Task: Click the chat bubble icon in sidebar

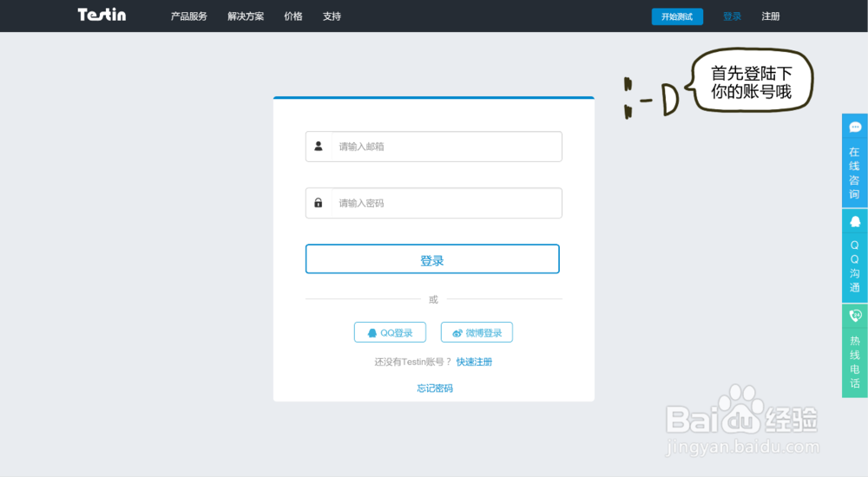Action: coord(855,127)
